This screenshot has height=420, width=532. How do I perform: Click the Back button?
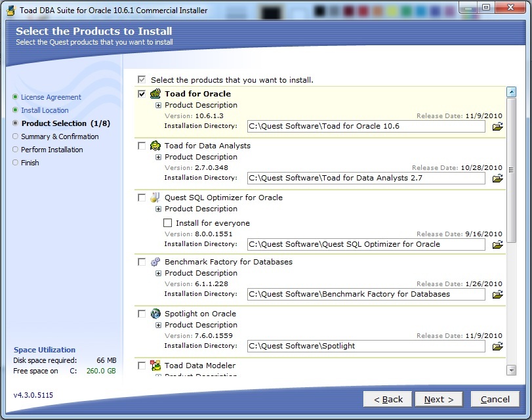point(388,399)
